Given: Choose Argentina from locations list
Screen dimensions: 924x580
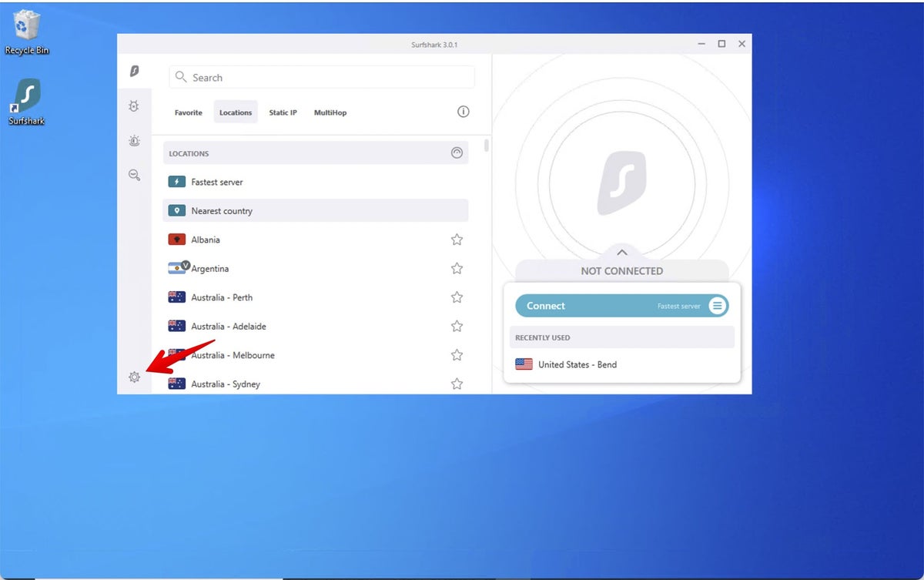Looking at the screenshot, I should pyautogui.click(x=316, y=268).
